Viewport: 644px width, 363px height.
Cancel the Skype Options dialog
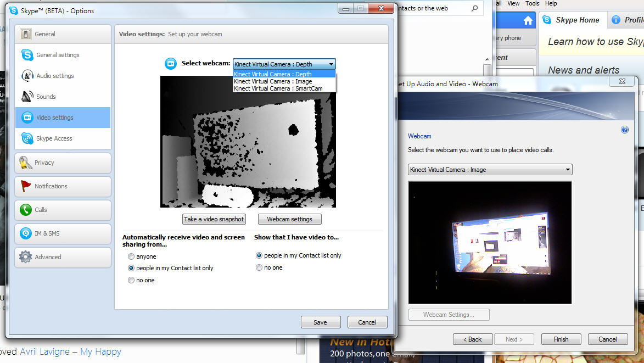[367, 322]
